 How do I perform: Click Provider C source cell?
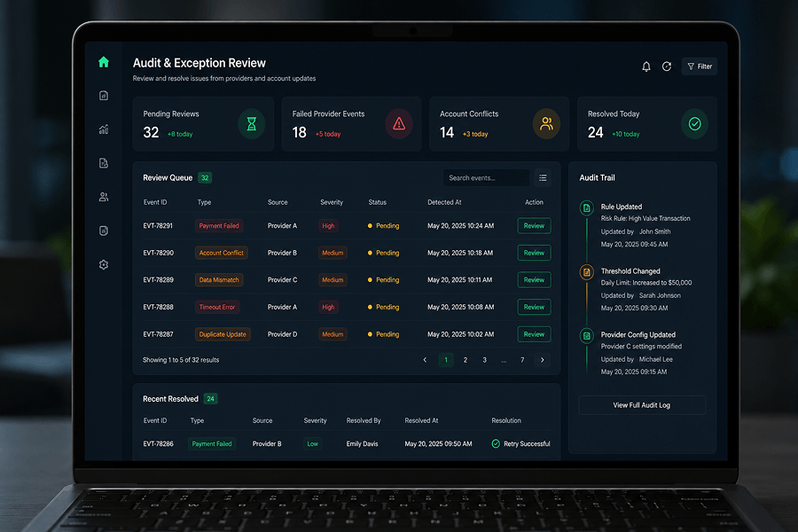(283, 280)
